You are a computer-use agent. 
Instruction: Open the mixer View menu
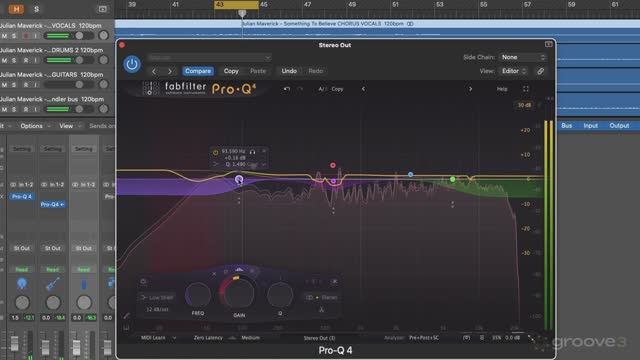[66, 126]
